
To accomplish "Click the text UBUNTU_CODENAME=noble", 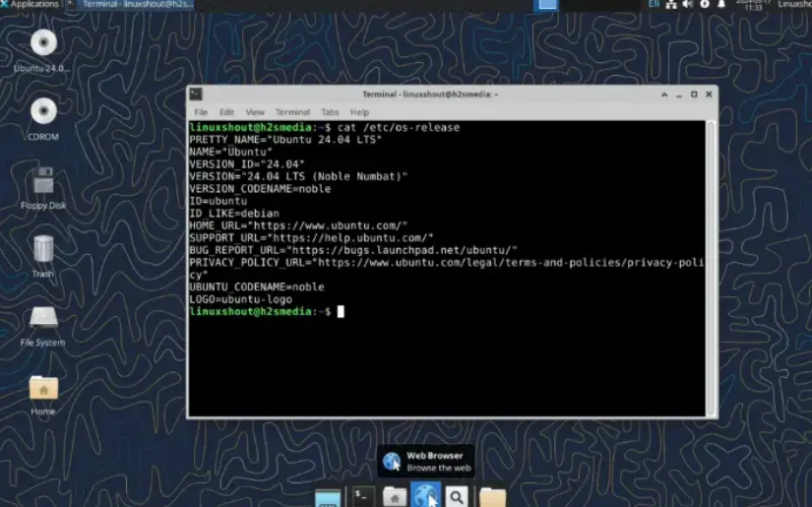I will (x=257, y=286).
